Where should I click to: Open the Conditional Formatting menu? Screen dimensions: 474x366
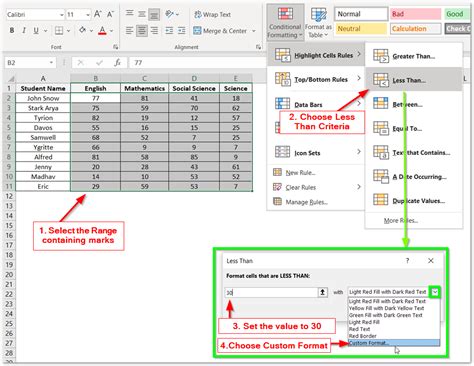pos(285,22)
